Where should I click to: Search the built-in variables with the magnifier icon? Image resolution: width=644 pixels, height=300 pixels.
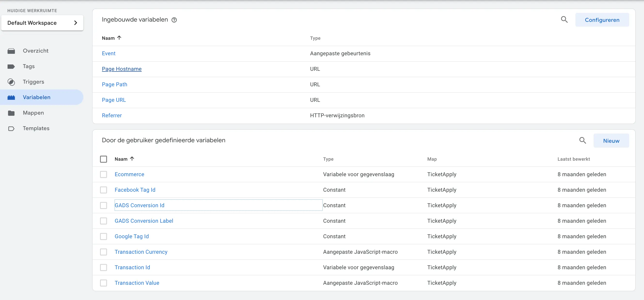564,19
